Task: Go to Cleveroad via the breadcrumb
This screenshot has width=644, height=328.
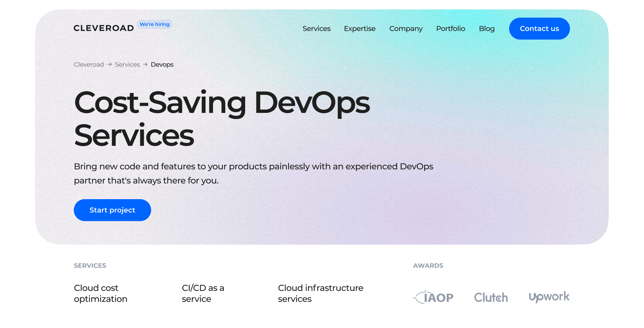Action: point(88,64)
